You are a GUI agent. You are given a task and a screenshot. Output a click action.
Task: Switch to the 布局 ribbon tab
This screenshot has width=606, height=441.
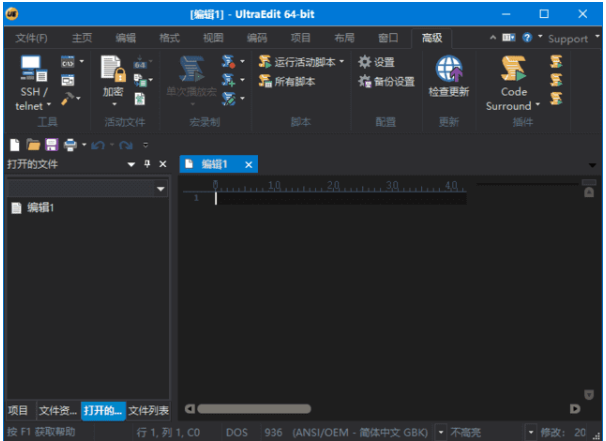[x=344, y=38]
